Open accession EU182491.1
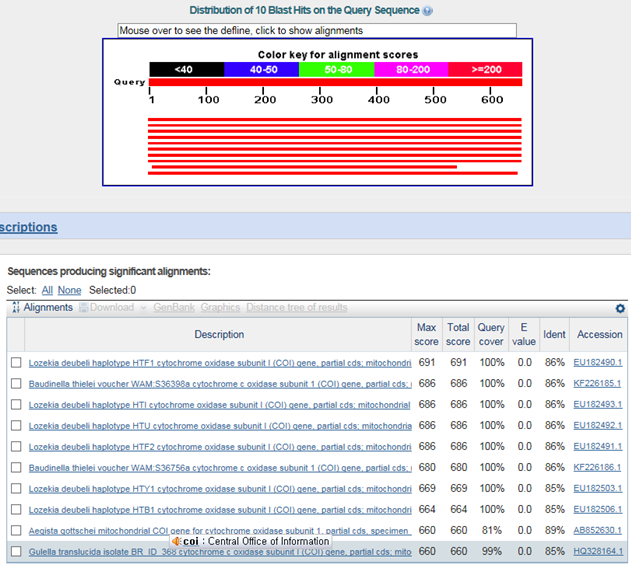The width and height of the screenshot is (631, 567). (x=598, y=446)
